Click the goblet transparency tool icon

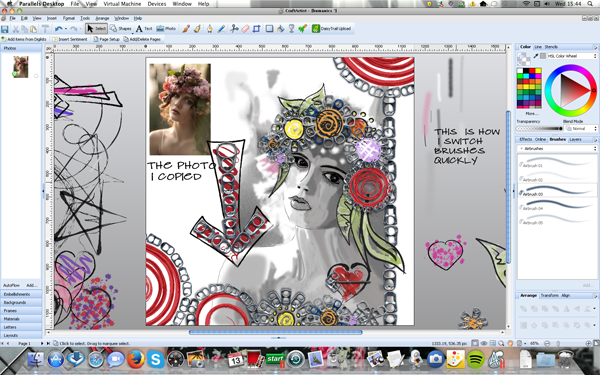tap(292, 29)
